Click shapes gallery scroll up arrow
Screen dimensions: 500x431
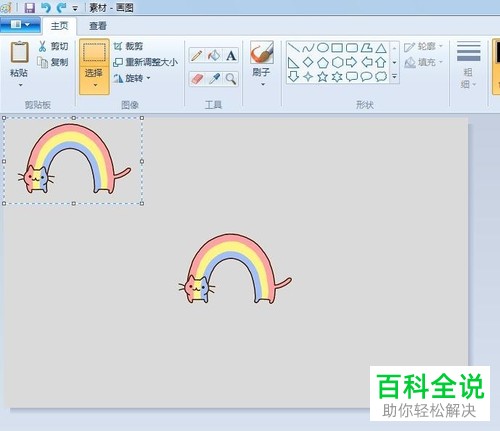[394, 48]
